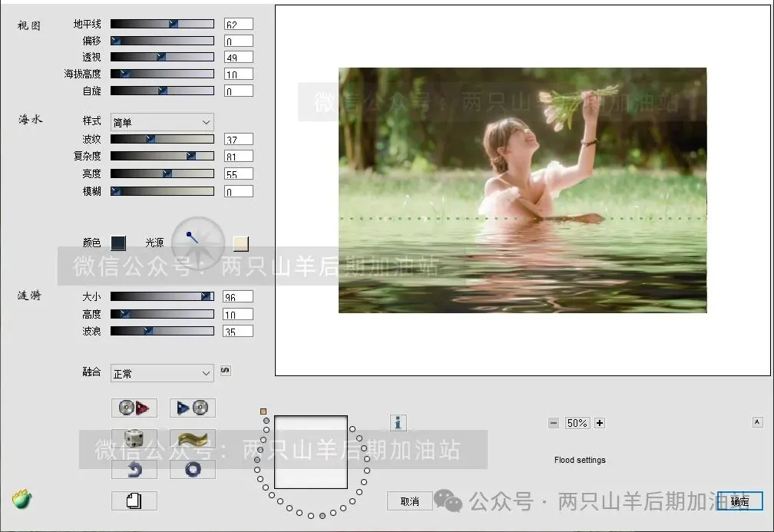Click the 地平线 value field showing 62

pos(239,25)
